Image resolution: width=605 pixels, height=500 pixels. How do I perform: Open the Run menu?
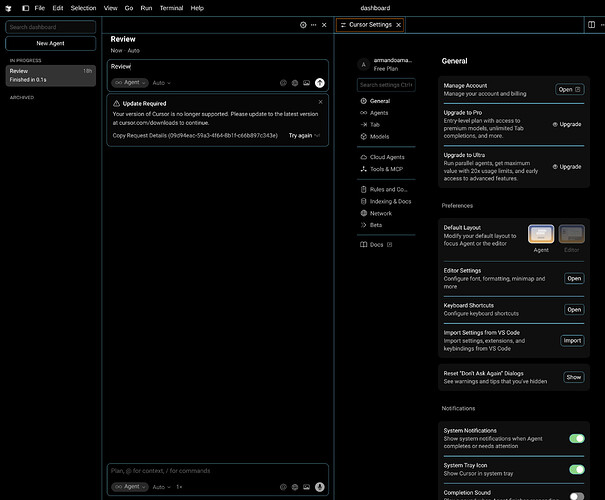[x=146, y=8]
